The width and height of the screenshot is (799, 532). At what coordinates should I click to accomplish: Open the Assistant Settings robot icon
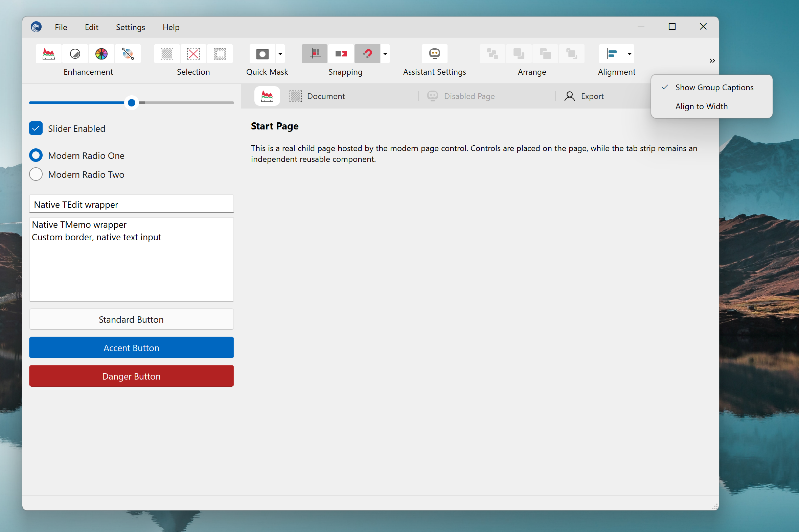[x=435, y=54]
